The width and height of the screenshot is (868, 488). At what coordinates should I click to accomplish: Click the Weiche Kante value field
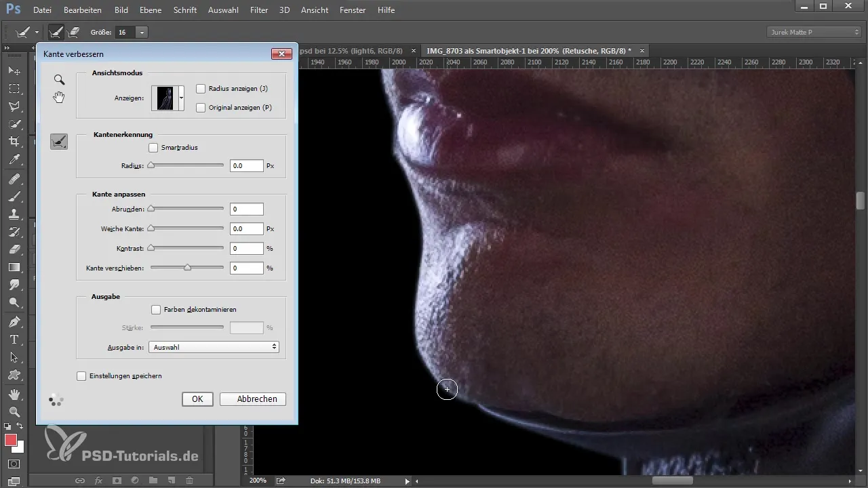[247, 229]
